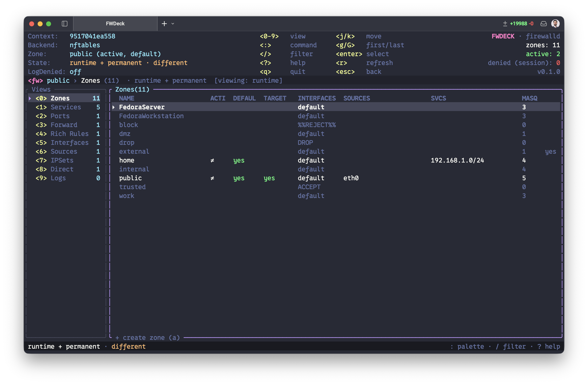
Task: Select the block zone row
Action: 336,125
